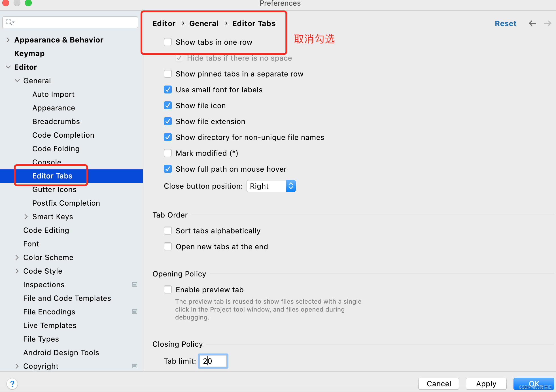Click the File Encodings settings icon
The width and height of the screenshot is (556, 392).
point(135,312)
